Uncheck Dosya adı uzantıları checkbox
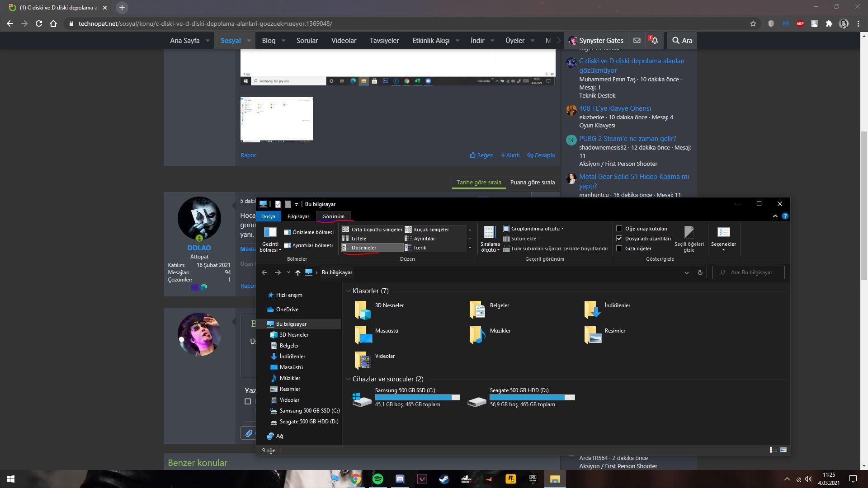Viewport: 868px width, 488px height. coord(619,239)
